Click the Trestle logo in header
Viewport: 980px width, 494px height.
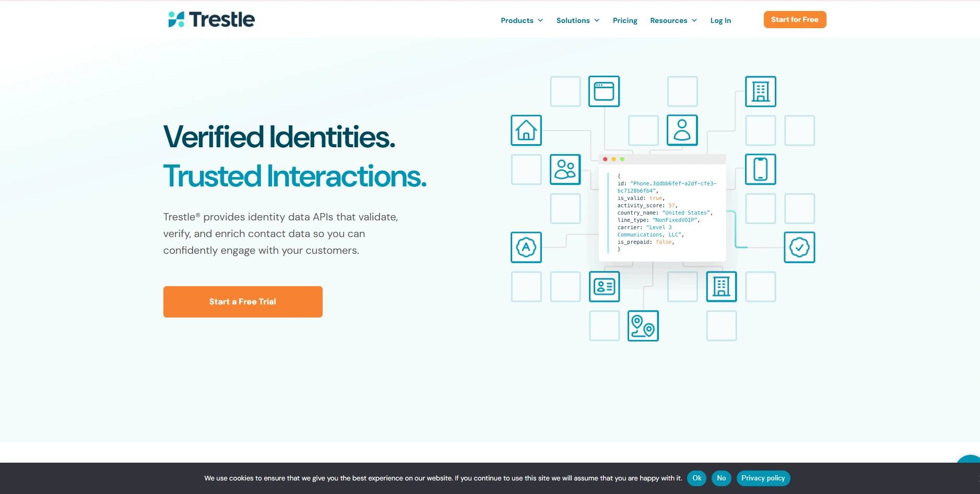coord(211,19)
